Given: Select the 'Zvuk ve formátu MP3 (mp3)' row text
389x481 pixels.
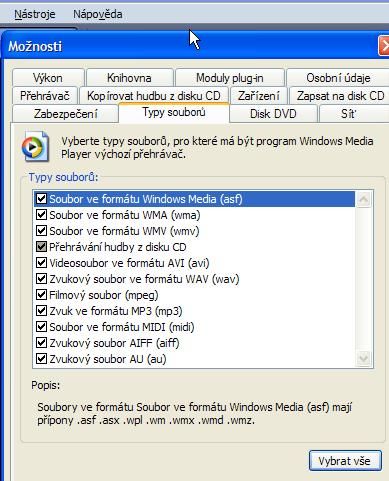Looking at the screenshot, I should tap(116, 311).
